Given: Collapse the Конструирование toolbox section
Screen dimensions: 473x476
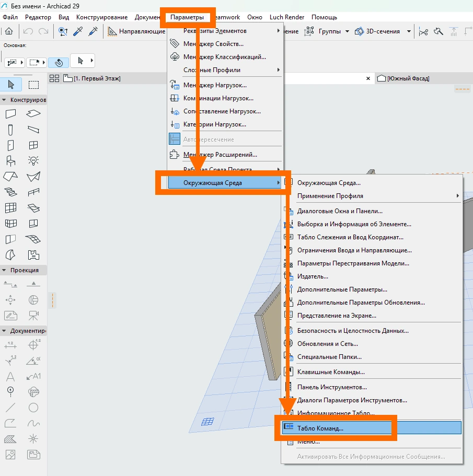Looking at the screenshot, I should point(4,100).
